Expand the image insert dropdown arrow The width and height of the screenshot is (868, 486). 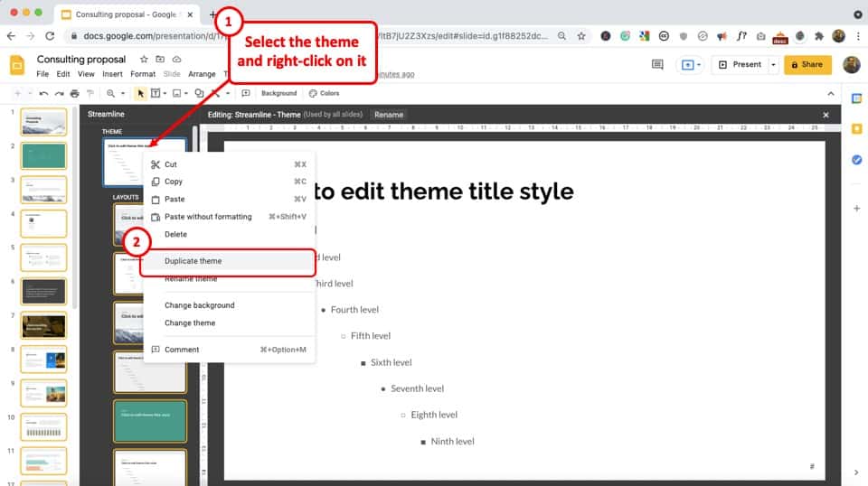[186, 93]
